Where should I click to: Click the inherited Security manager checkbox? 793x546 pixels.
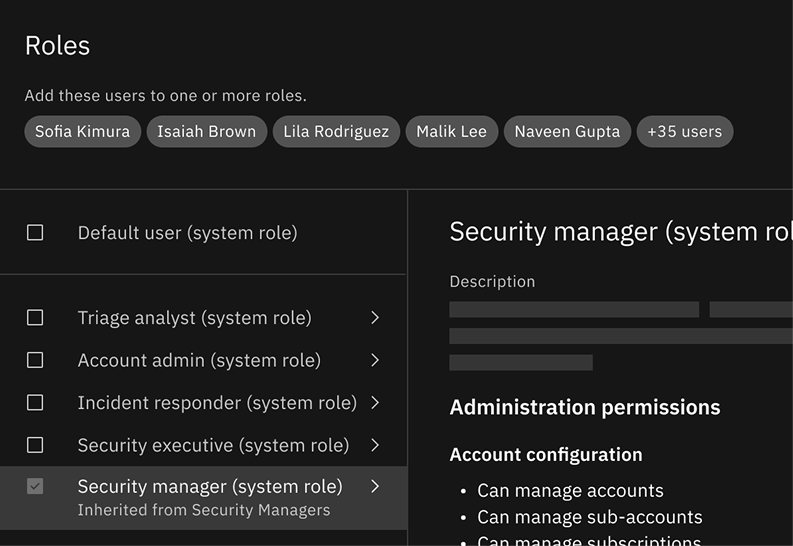point(35,487)
